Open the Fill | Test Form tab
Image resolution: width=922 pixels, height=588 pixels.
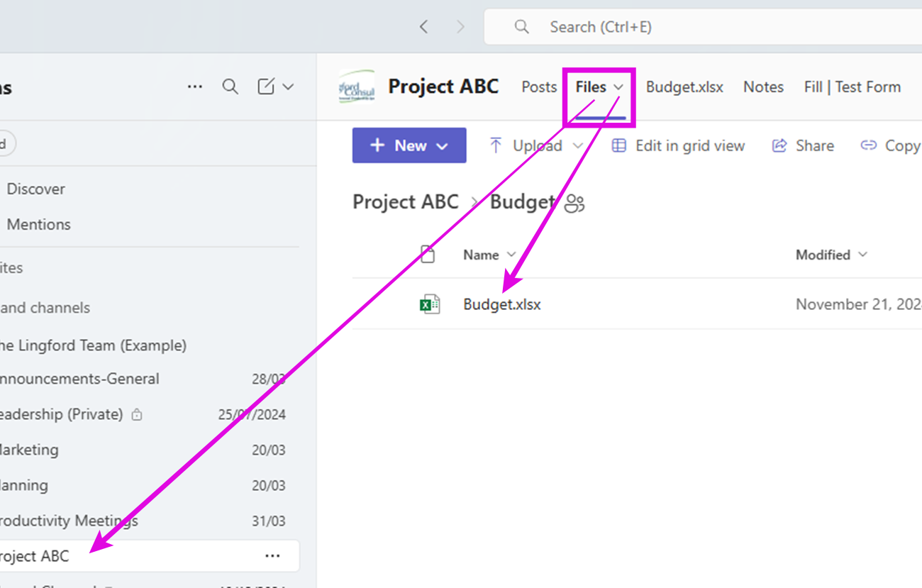click(x=852, y=87)
